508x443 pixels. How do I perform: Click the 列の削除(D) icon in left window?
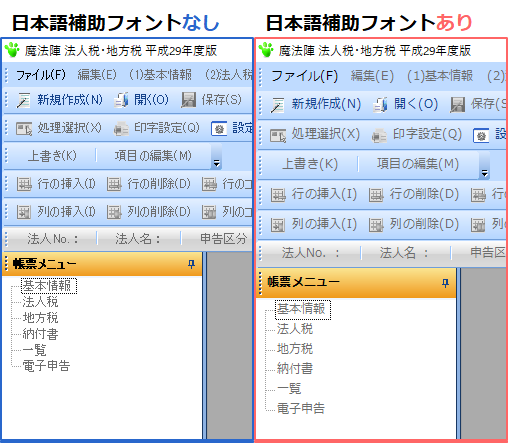tap(114, 212)
